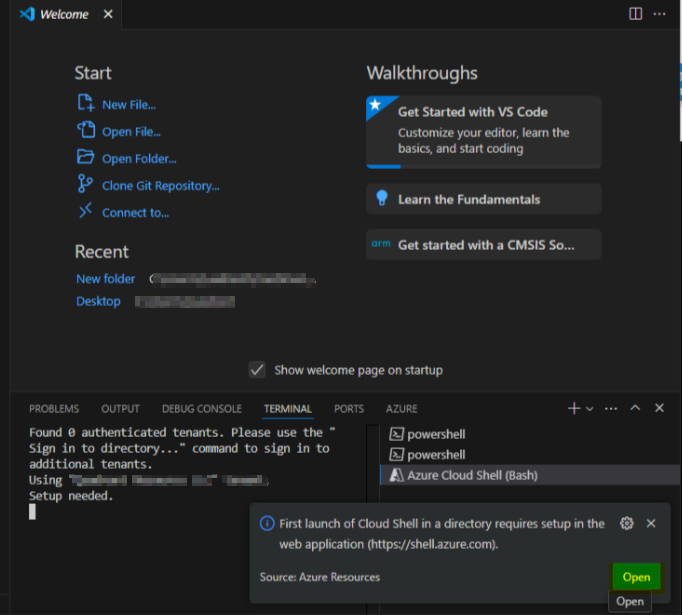Click the Welcome tab title
The image size is (682, 615).
click(x=64, y=14)
